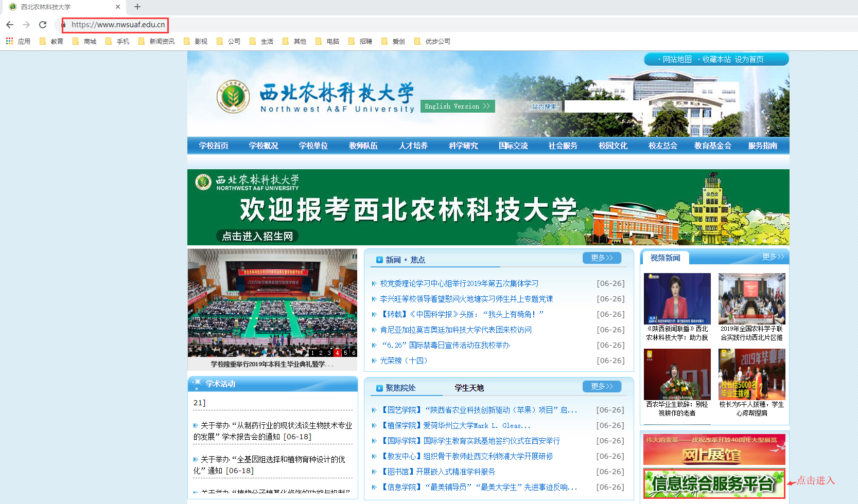Select slide number 1 in photo carousel
The width and height of the screenshot is (858, 504).
click(313, 353)
